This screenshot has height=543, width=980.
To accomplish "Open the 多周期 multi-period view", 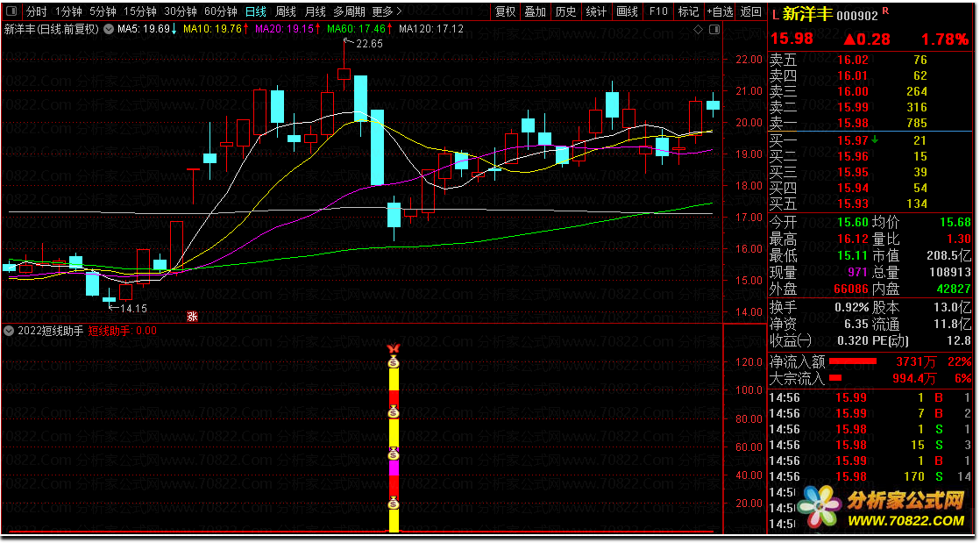I will coord(349,11).
